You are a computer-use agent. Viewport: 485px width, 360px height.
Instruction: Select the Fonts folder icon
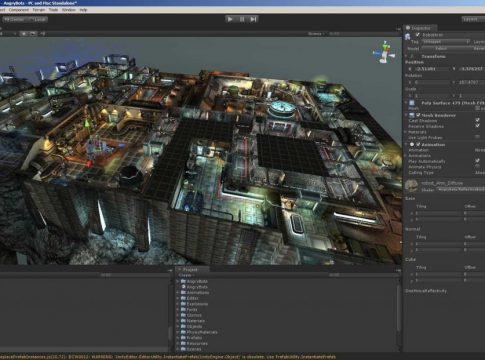click(183, 309)
